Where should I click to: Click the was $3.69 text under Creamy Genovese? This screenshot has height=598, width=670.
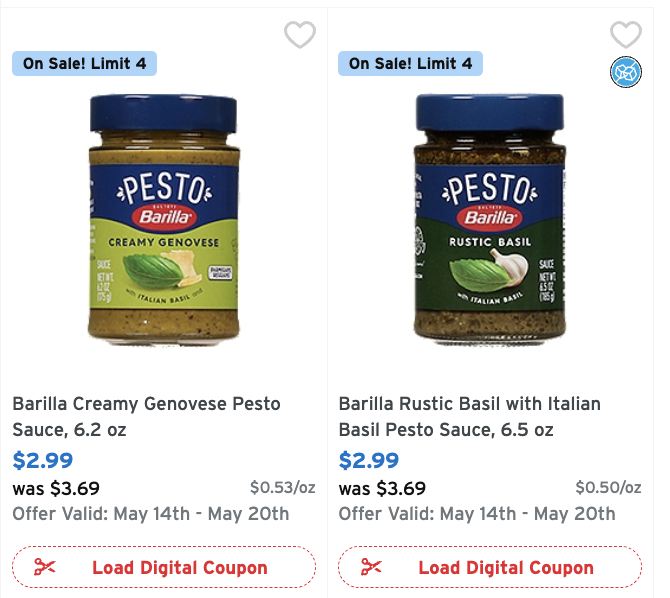56,489
